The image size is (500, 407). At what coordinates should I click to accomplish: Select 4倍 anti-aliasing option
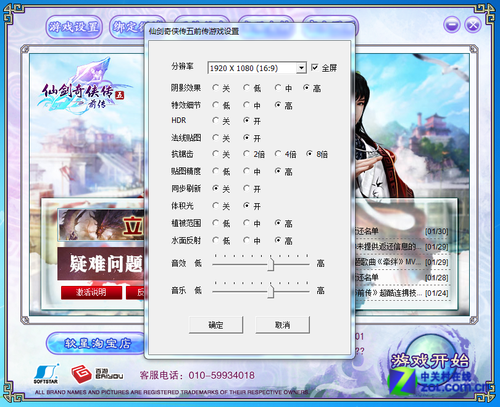(x=278, y=154)
